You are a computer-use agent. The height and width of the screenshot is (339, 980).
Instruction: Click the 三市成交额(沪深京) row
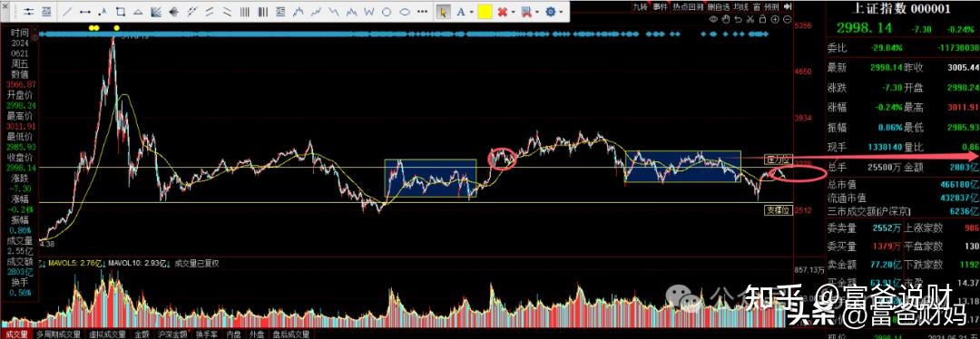tap(903, 212)
